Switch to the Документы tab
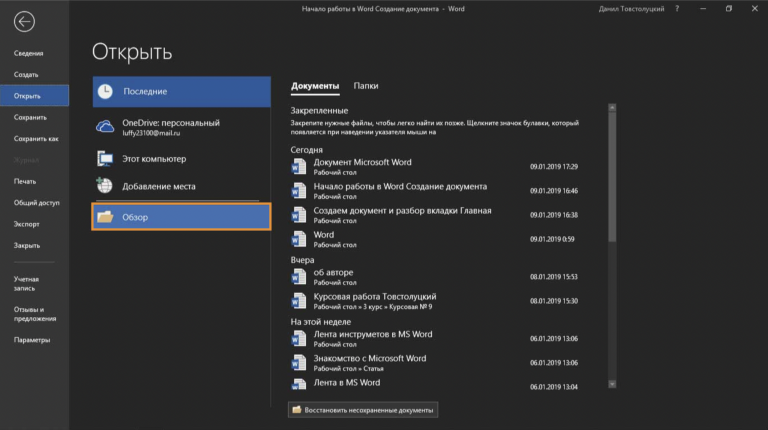This screenshot has height=430, width=768. click(x=315, y=86)
